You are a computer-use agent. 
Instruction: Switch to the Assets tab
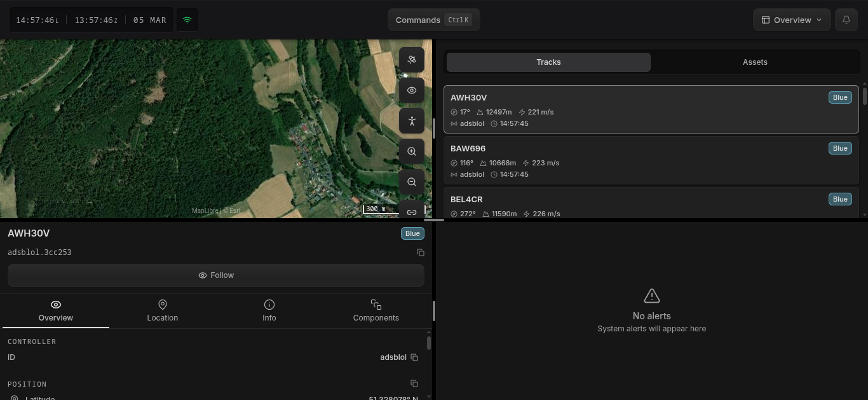754,62
